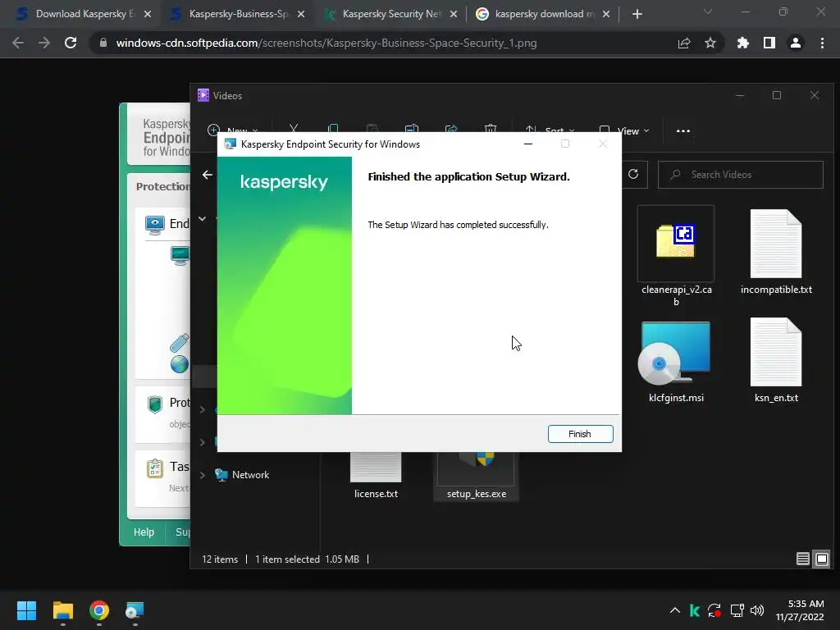Click Delete trash icon in Videos toolbar
Viewport: 840px width, 630px height.
(x=491, y=129)
